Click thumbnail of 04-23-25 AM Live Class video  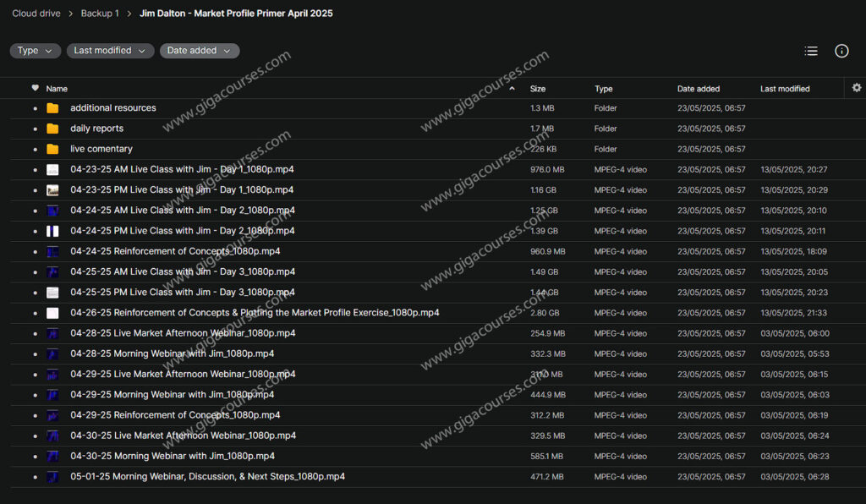click(x=52, y=170)
